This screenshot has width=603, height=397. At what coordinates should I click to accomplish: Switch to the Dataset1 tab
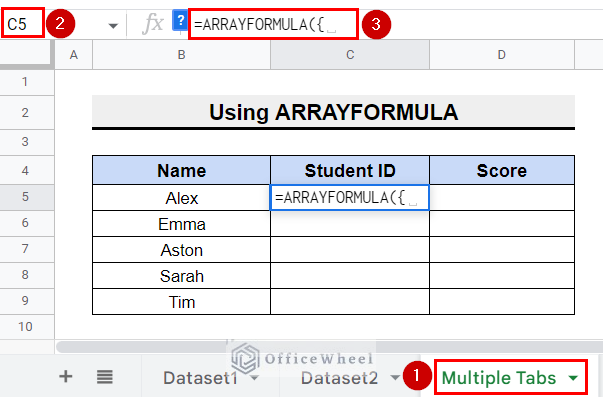click(x=200, y=378)
